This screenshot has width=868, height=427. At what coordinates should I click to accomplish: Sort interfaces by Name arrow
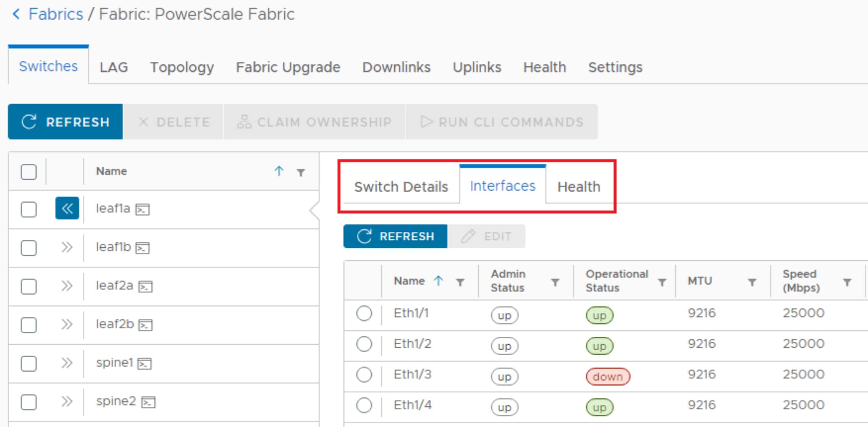pyautogui.click(x=438, y=280)
